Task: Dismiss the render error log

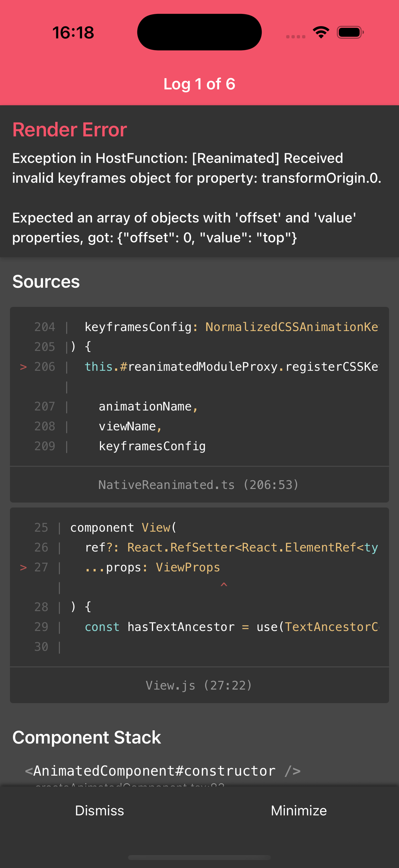Action: [99, 810]
